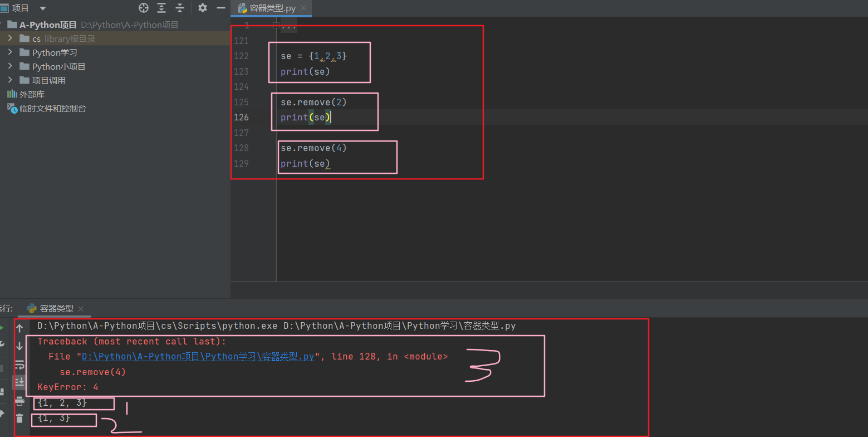
Task: Expand the Python学习 folder
Action: click(x=10, y=52)
